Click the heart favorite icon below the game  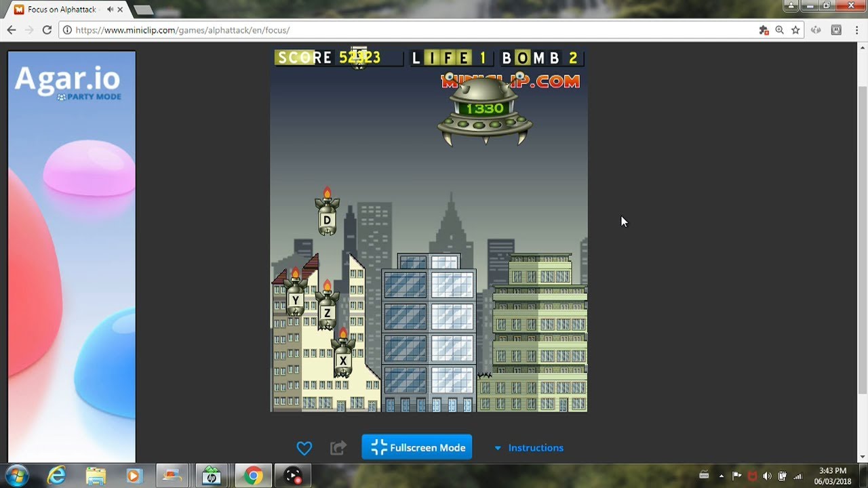click(x=304, y=448)
